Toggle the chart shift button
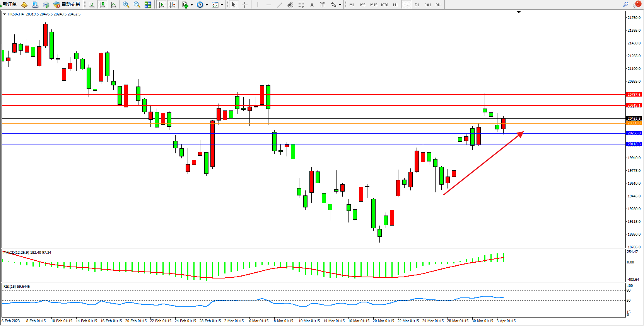Screen dimensions: 644x326 172,5
